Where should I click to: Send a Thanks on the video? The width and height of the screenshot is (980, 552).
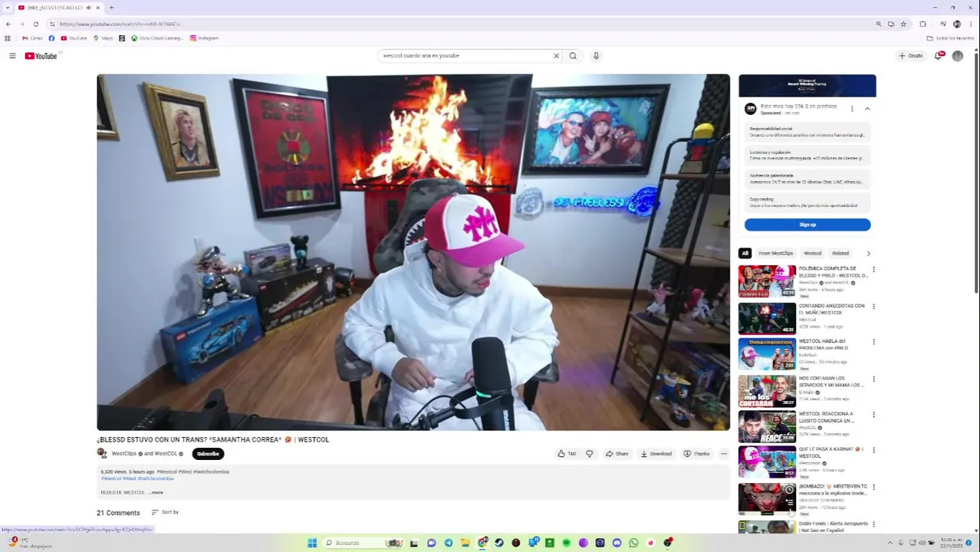[696, 454]
